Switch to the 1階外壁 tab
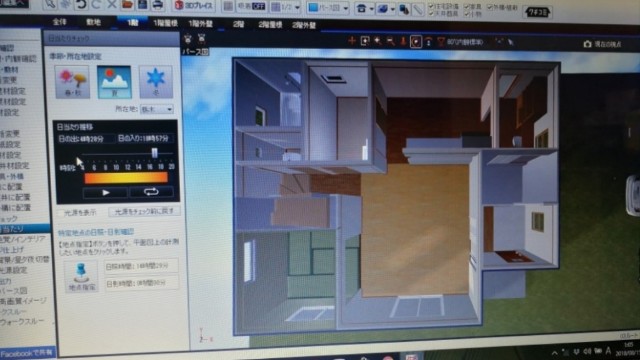The image size is (640, 360). pyautogui.click(x=200, y=23)
